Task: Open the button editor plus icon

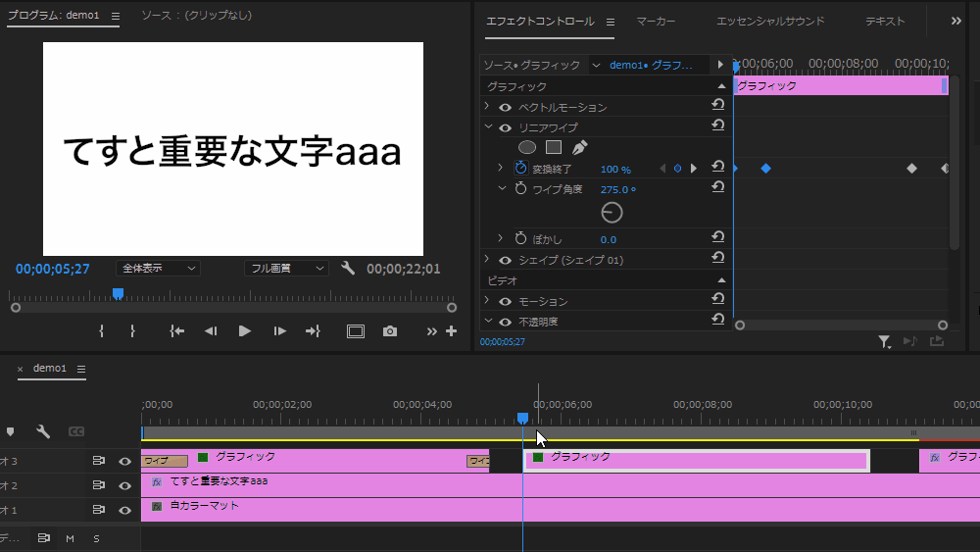Action: (x=451, y=331)
